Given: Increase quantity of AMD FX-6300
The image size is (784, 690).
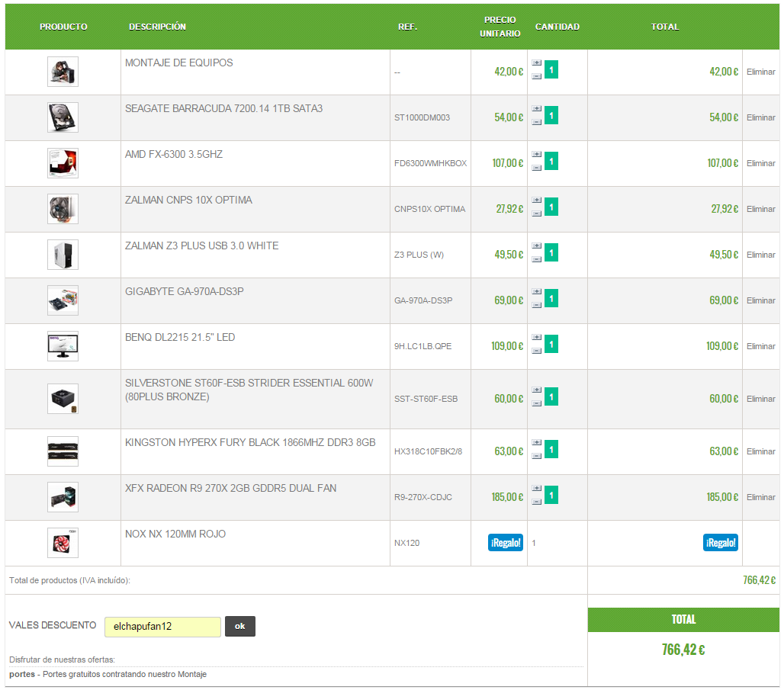Looking at the screenshot, I should pos(536,155).
